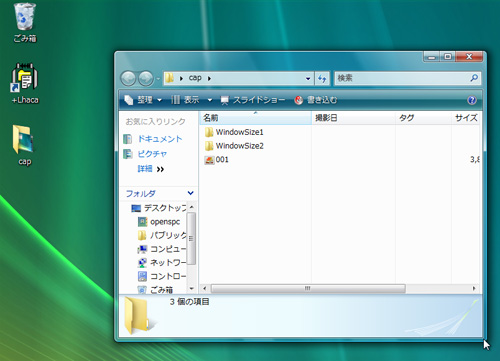The width and height of the screenshot is (500, 361).
Task: Open the recent pages dropdown beside navigation arrows
Action: coord(158,79)
